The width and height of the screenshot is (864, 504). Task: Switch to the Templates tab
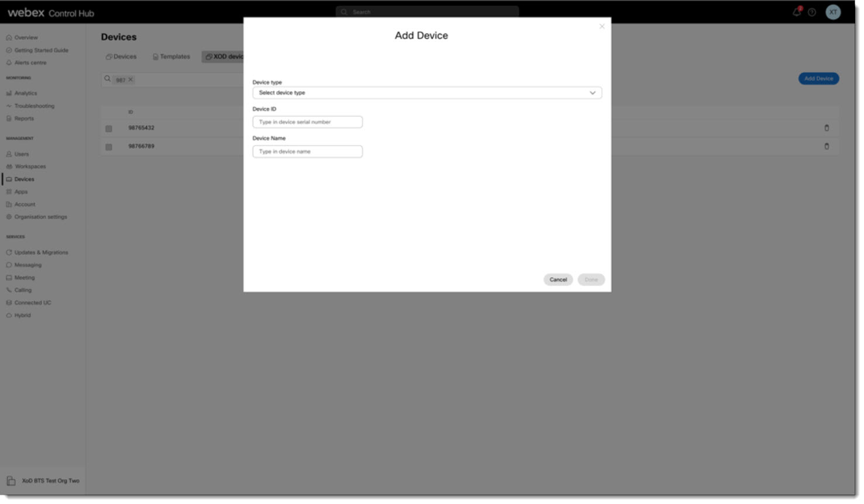(x=171, y=57)
